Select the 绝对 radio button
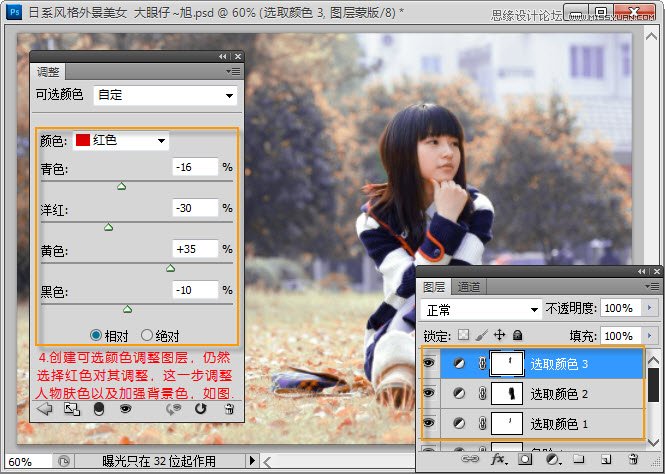Image resolution: width=665 pixels, height=474 pixels. (147, 335)
